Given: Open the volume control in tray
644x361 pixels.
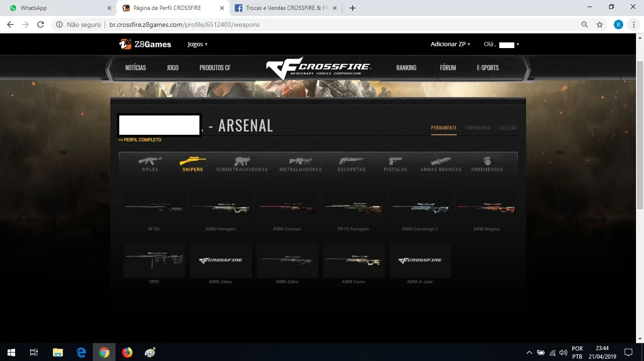Looking at the screenshot, I should point(563,353).
